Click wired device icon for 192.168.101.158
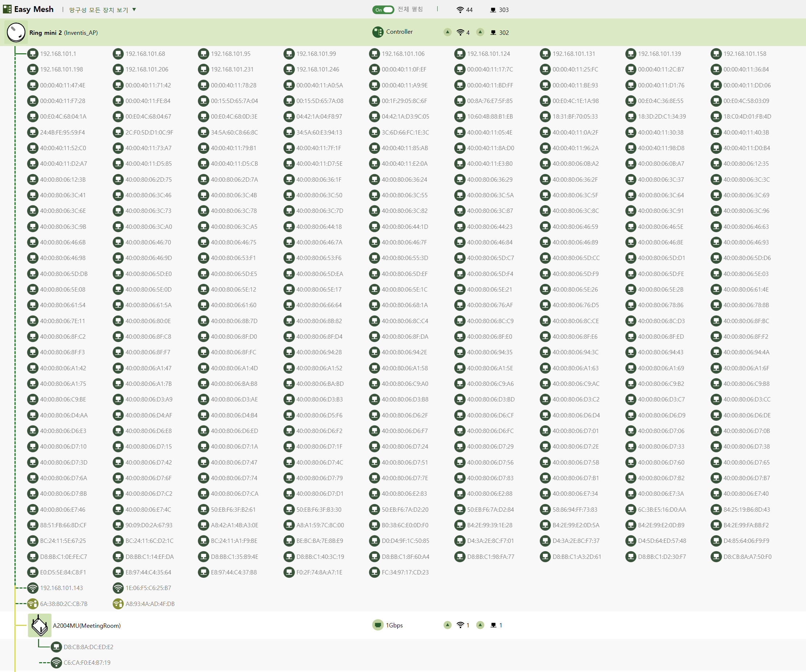 point(716,54)
